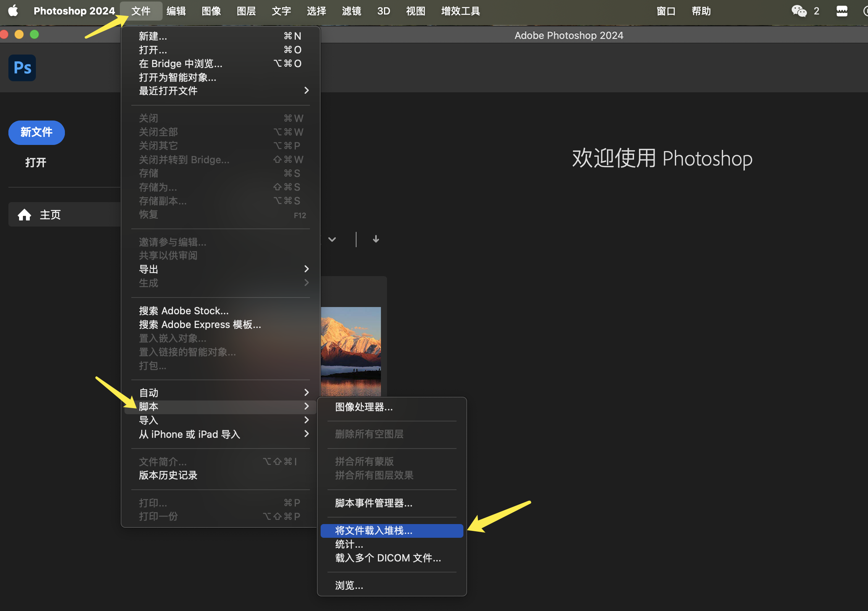Image resolution: width=868 pixels, height=611 pixels.
Task: Click the green zoom window button
Action: (x=34, y=35)
